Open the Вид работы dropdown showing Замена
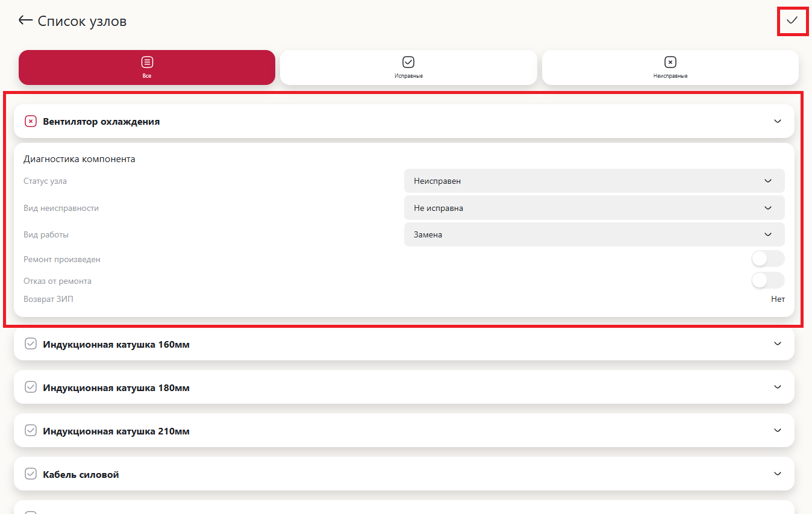 (594, 234)
